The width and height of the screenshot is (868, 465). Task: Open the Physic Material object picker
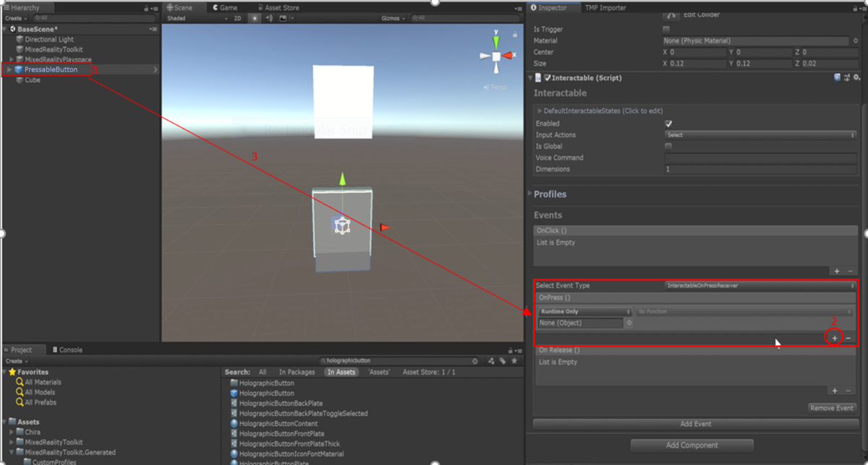[x=856, y=41]
